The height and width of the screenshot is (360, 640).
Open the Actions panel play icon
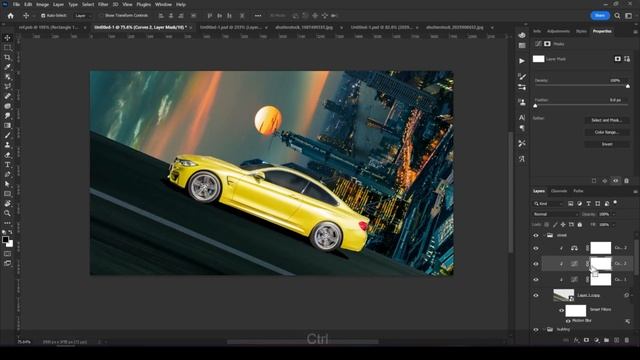[x=522, y=61]
